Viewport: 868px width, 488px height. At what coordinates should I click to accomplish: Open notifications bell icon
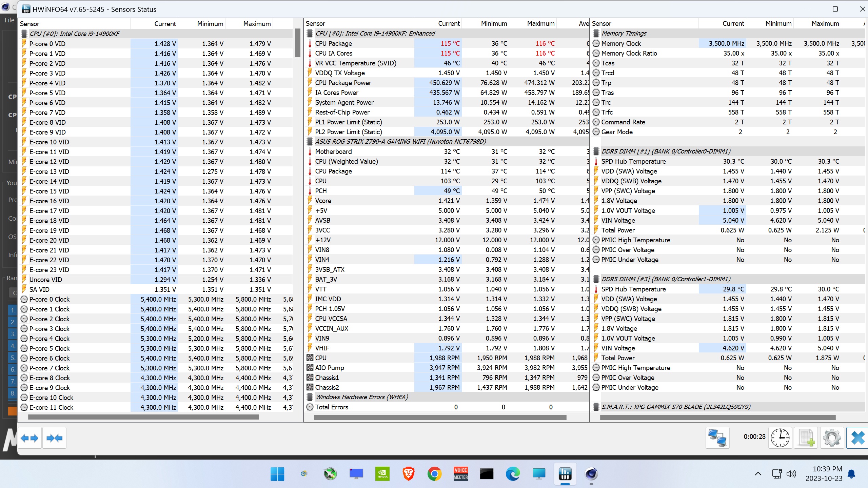(x=851, y=474)
